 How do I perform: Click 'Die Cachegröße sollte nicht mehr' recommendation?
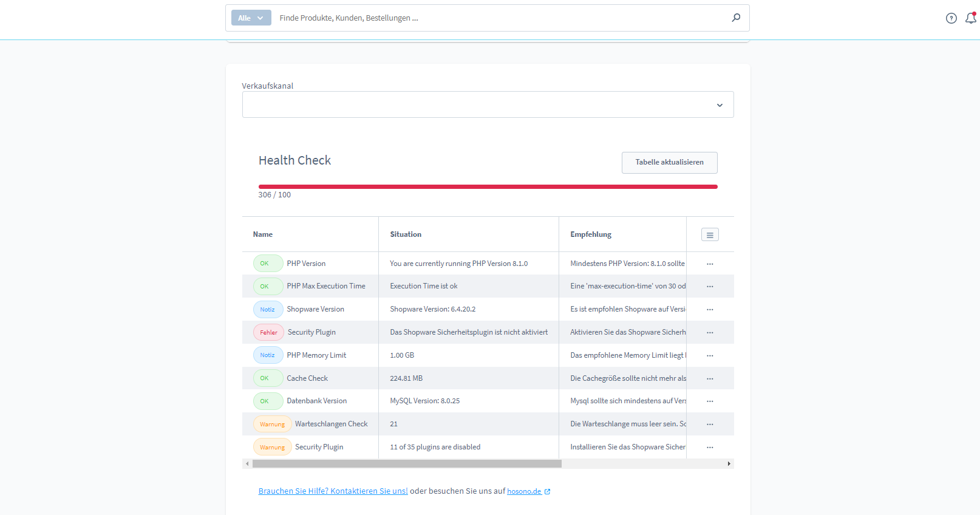[628, 378]
